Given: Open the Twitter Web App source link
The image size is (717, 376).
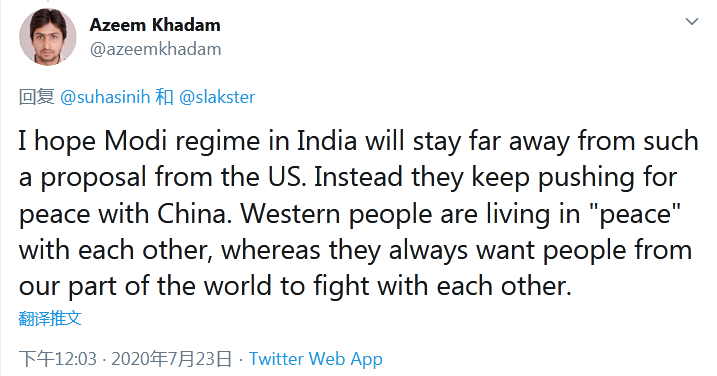Looking at the screenshot, I should point(316,359).
